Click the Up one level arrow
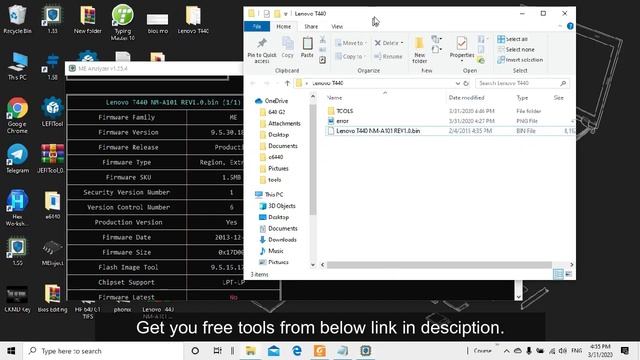Screen dimensions: 640x360 pyautogui.click(x=287, y=83)
